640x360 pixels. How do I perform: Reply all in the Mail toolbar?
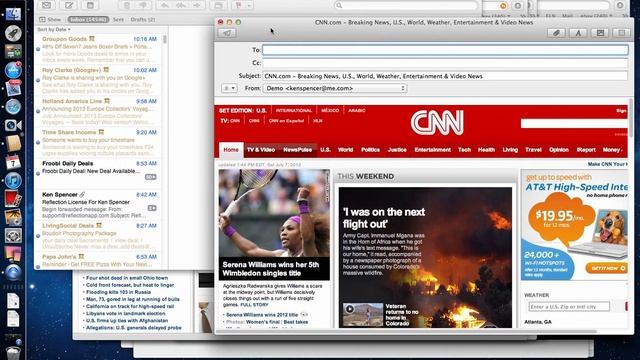tap(181, 5)
